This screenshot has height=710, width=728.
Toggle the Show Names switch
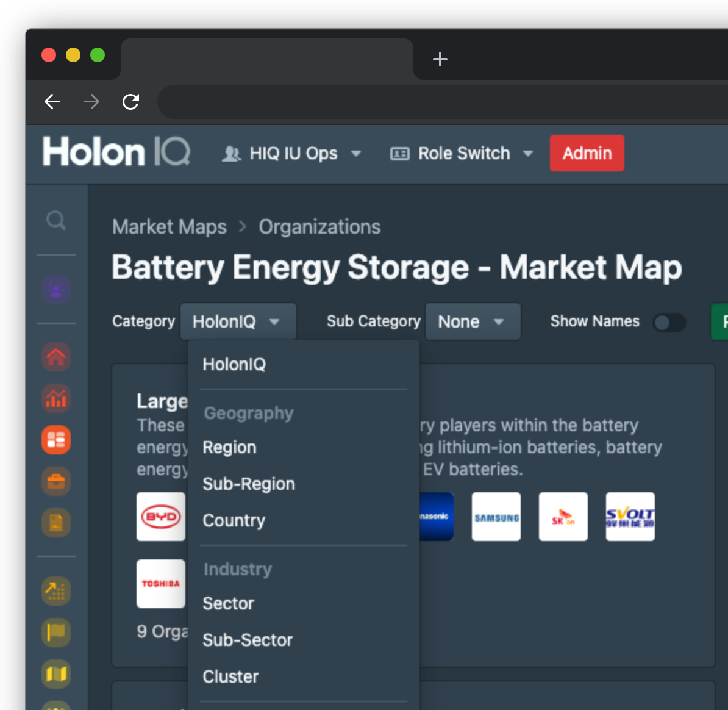669,322
